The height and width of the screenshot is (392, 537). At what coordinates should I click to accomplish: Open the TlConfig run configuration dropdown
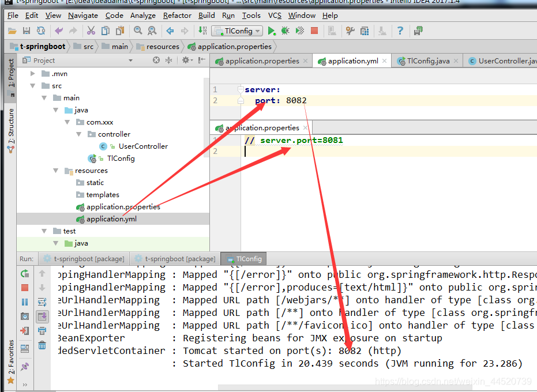237,31
